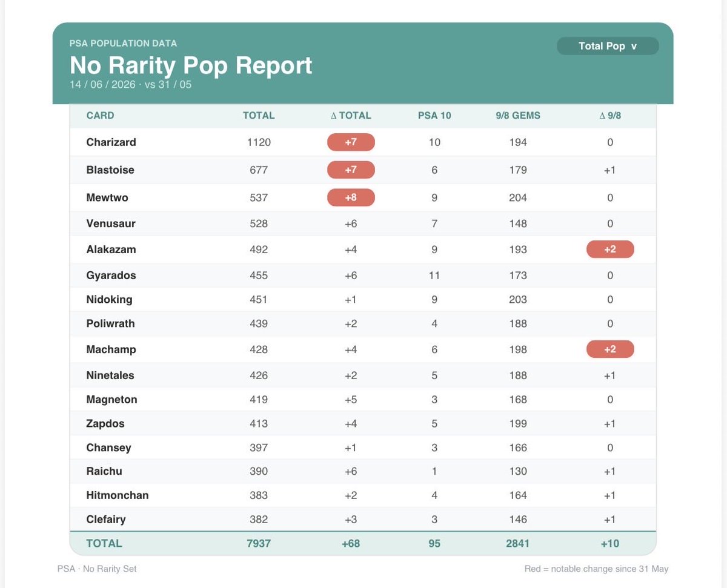
Task: Select the Magneton card name
Action: [111, 400]
